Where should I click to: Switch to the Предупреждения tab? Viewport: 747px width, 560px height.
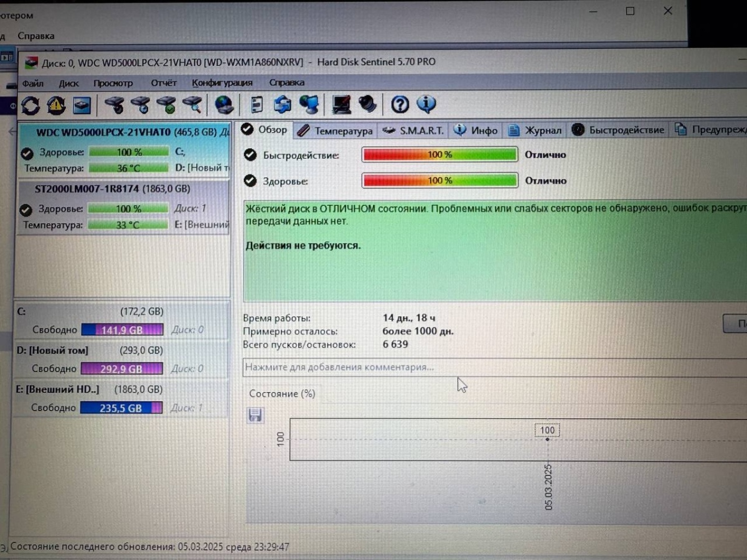(709, 130)
